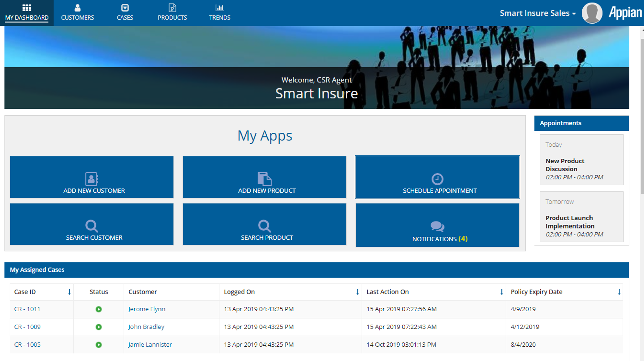
Task: Select the Product Launch Implementation appointment
Action: [581, 217]
